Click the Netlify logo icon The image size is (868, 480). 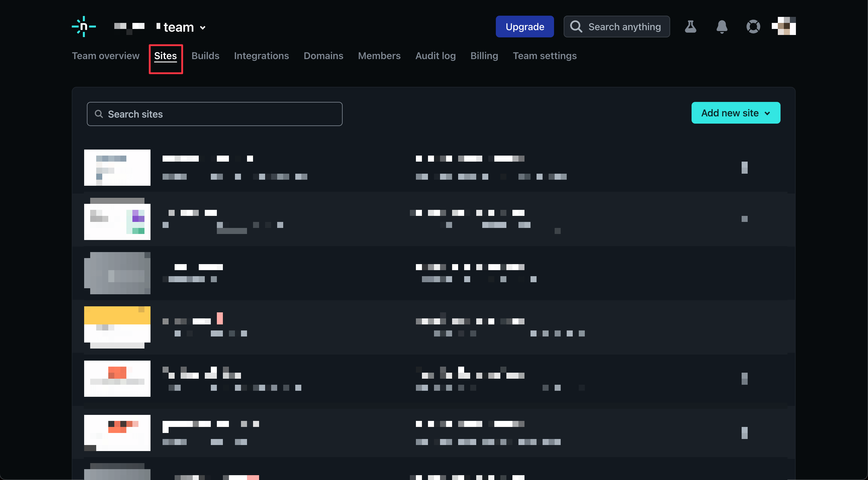84,26
